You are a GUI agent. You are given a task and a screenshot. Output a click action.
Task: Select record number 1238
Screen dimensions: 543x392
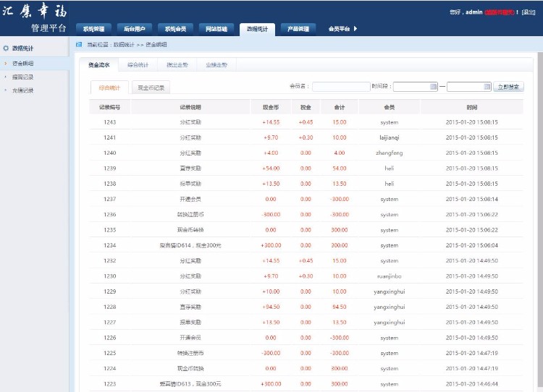(x=110, y=184)
